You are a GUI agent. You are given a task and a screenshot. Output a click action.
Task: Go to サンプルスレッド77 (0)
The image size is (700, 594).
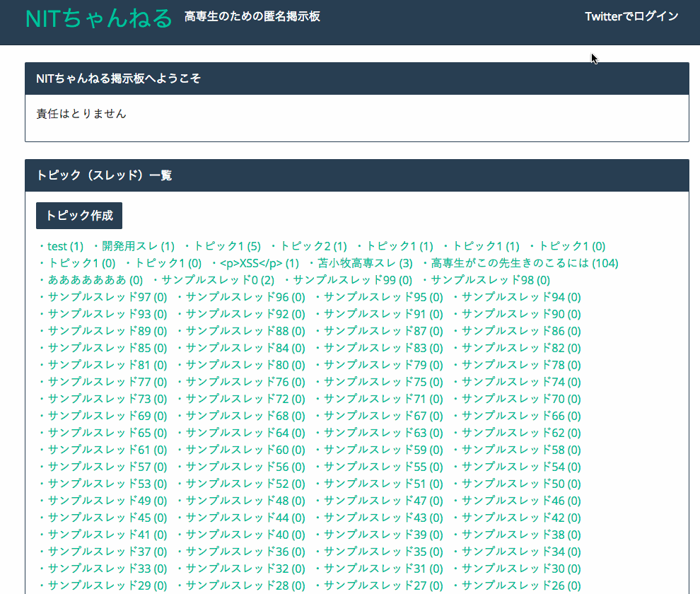pos(107,382)
